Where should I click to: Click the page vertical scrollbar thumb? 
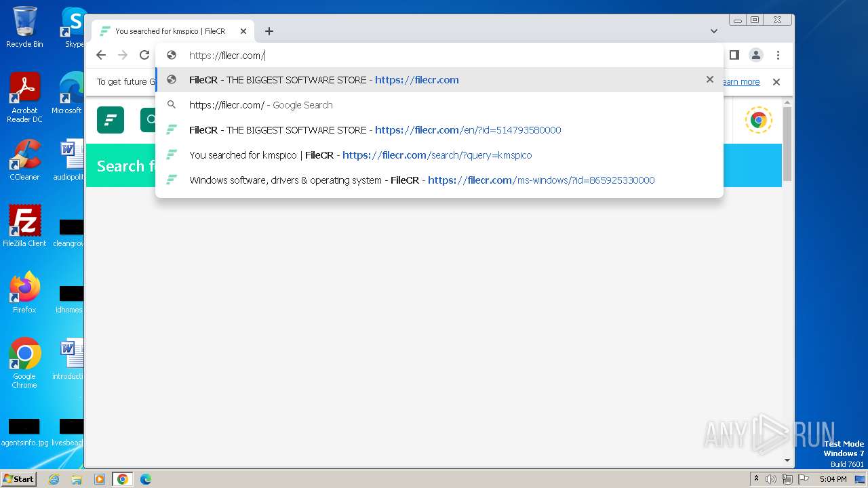pos(787,144)
